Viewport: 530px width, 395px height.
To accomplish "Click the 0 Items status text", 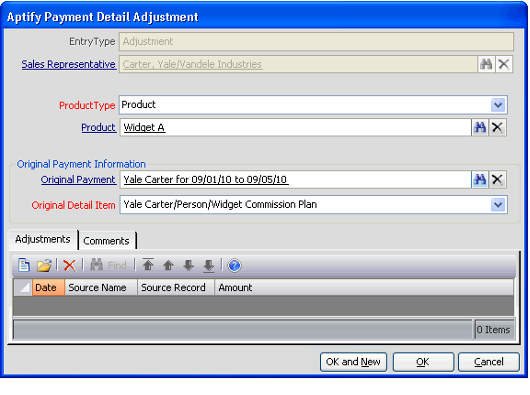I will tap(493, 329).
